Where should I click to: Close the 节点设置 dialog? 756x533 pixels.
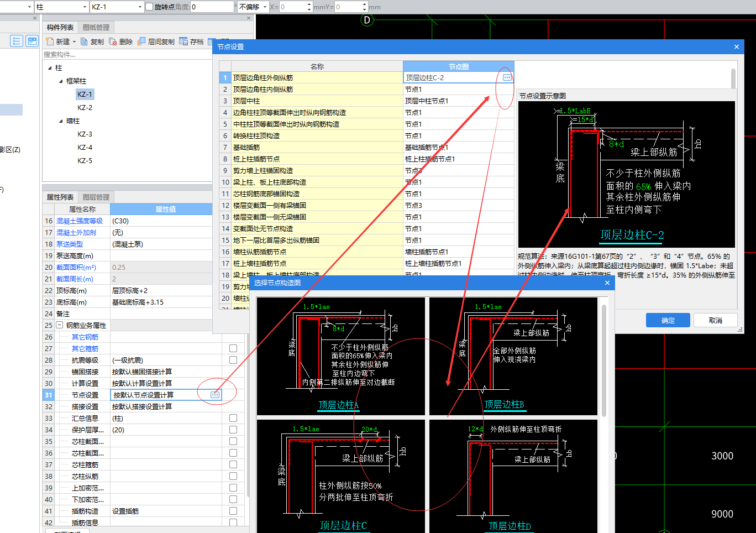click(737, 47)
